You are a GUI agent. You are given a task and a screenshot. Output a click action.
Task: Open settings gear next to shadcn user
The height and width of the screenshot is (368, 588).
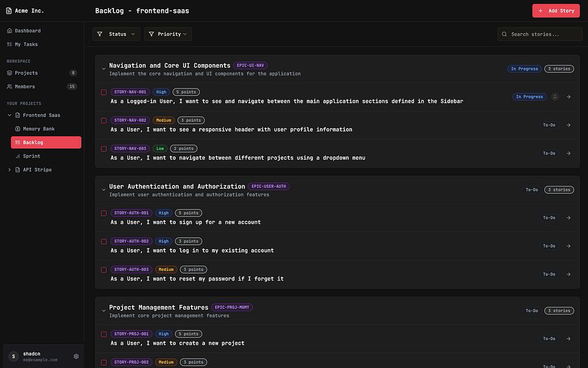pyautogui.click(x=76, y=356)
